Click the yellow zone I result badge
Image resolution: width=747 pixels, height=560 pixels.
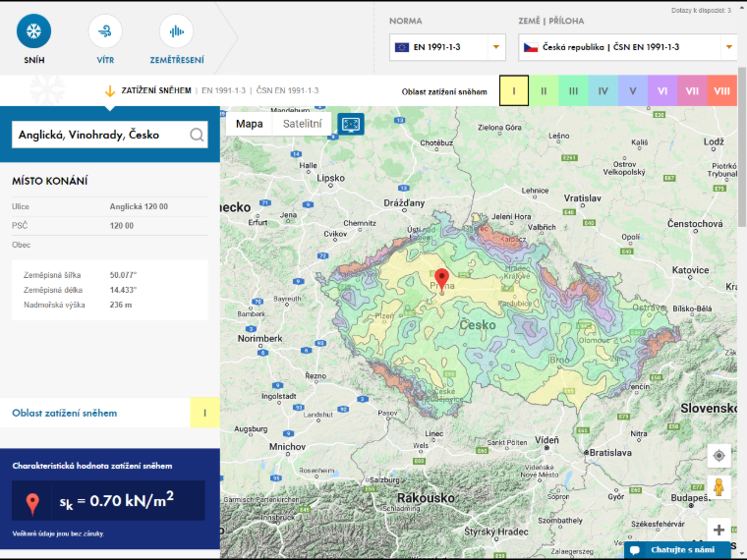coord(204,413)
